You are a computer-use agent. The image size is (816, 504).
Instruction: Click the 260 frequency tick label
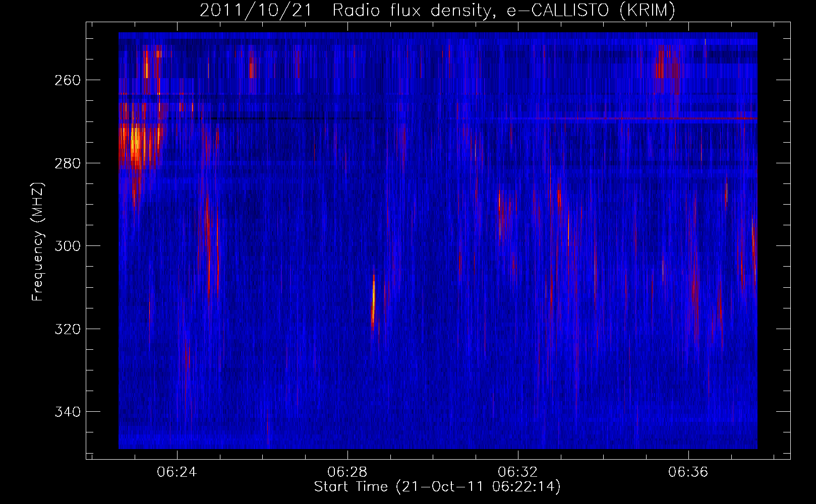tap(68, 80)
